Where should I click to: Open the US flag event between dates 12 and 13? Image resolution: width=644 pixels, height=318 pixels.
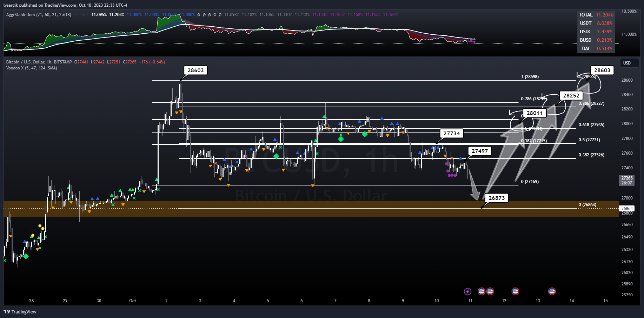pos(515,291)
